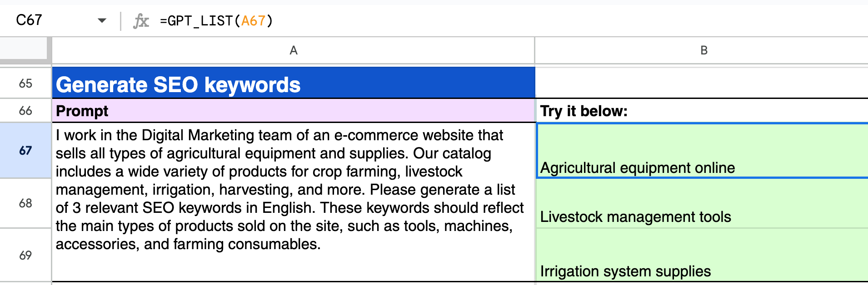Open the name box dropdown arrow
This screenshot has height=285, width=868.
[x=102, y=20]
